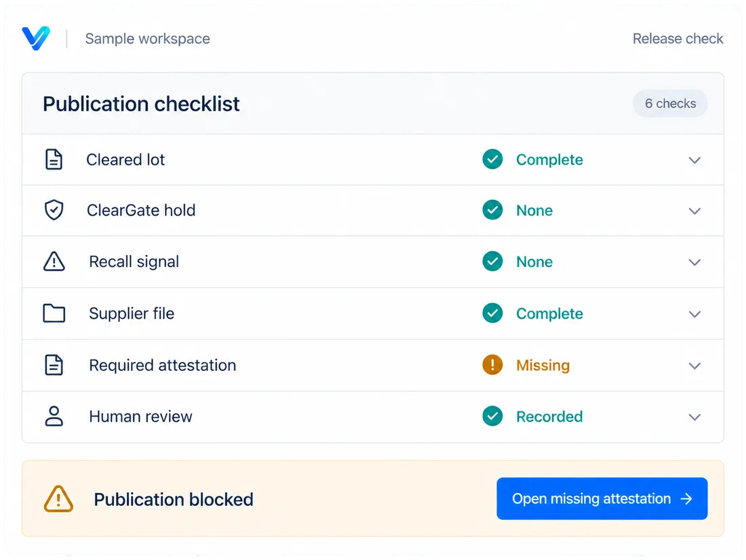
Task: Select the Sample workspace label
Action: click(x=147, y=39)
